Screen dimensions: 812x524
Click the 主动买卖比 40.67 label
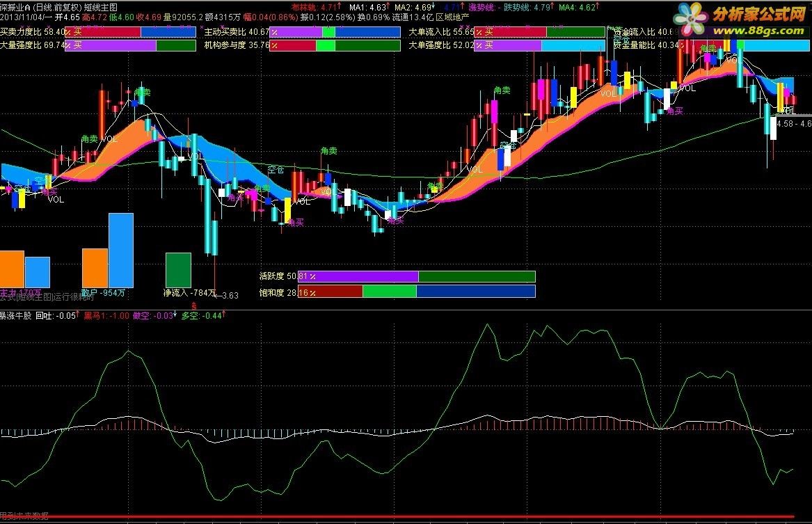(237, 32)
